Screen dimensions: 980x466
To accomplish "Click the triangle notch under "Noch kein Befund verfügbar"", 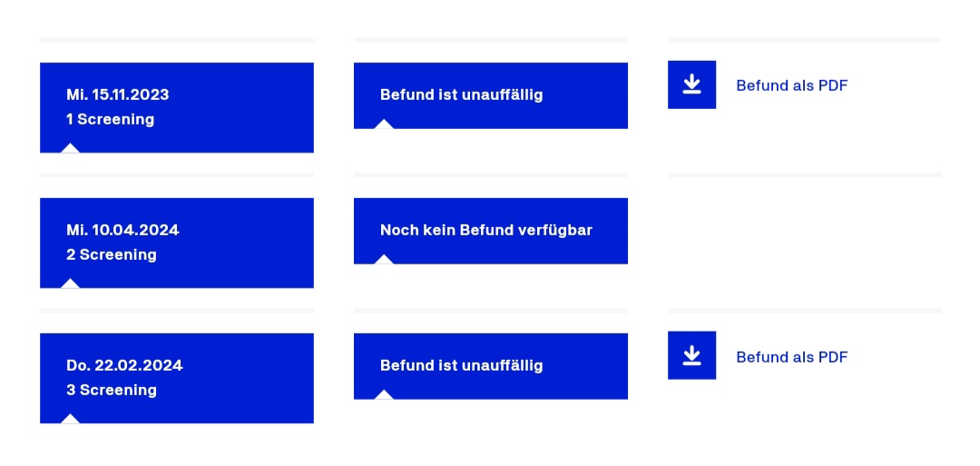I will click(x=384, y=260).
